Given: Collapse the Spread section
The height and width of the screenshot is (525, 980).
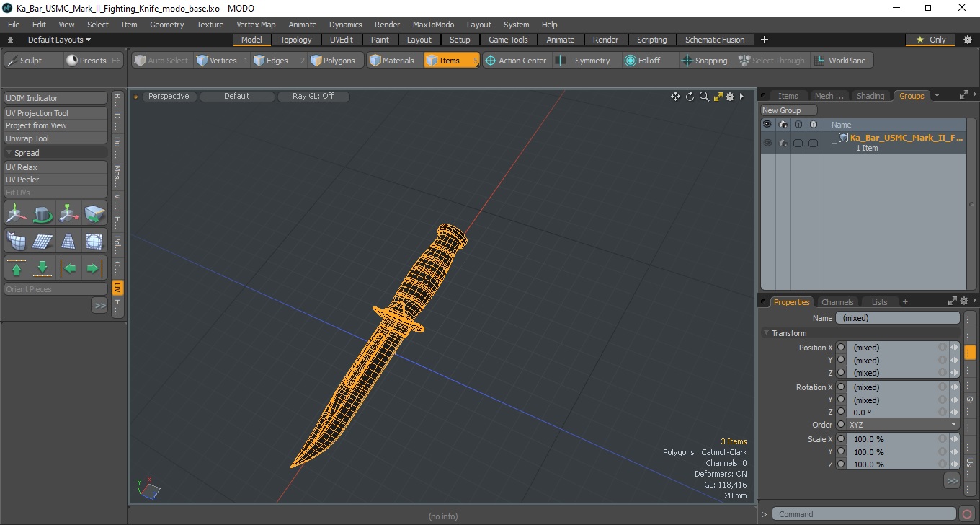Looking at the screenshot, I should [9, 153].
